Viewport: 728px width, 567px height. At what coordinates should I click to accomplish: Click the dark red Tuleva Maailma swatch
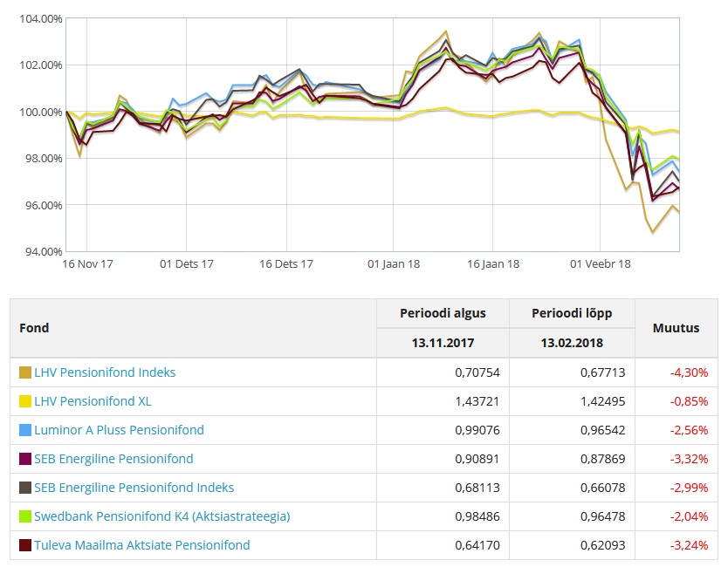[x=25, y=545]
